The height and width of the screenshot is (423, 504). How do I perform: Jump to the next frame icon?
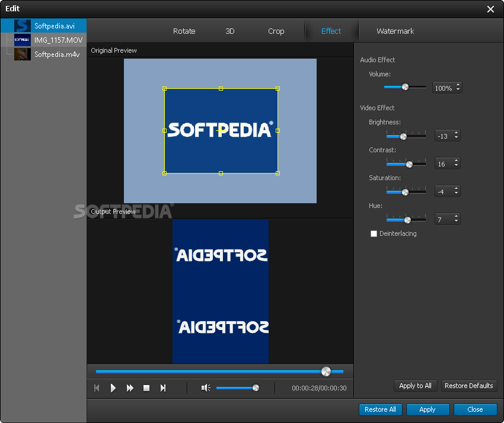163,388
